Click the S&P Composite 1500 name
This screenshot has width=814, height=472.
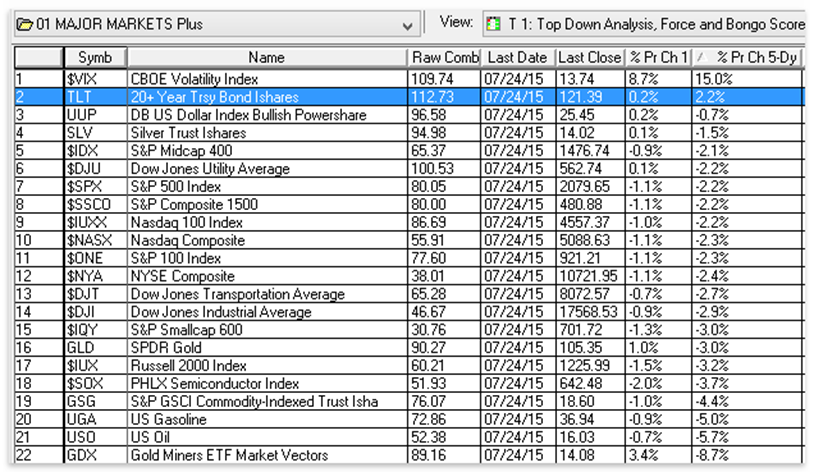(x=194, y=205)
